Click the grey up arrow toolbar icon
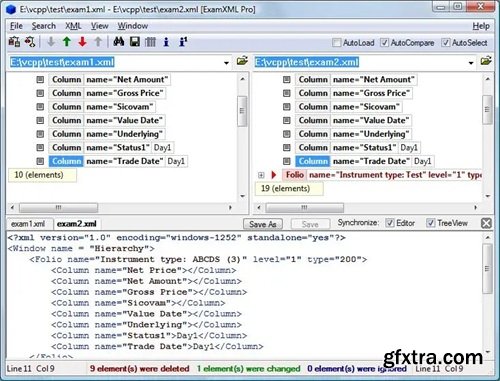 point(98,42)
